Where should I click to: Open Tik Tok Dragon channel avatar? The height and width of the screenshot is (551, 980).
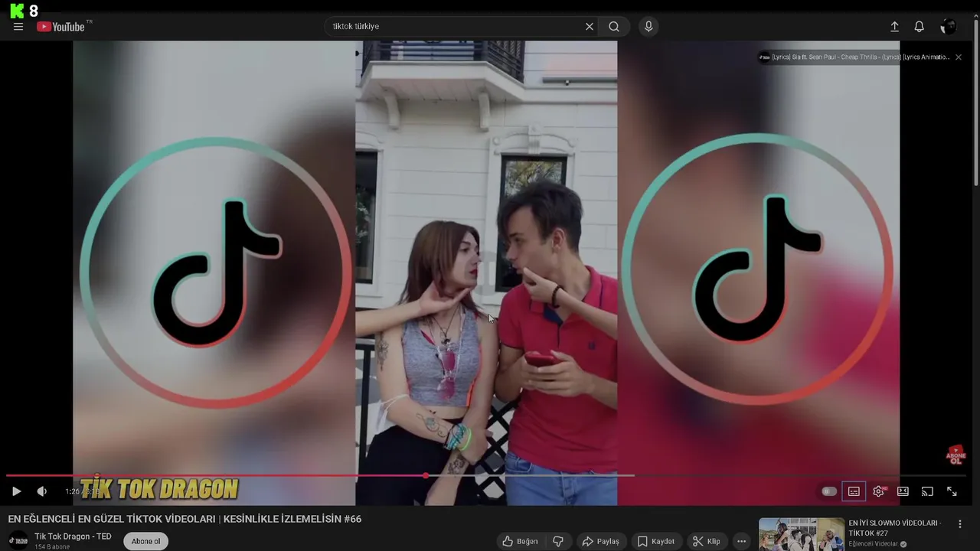(x=18, y=541)
